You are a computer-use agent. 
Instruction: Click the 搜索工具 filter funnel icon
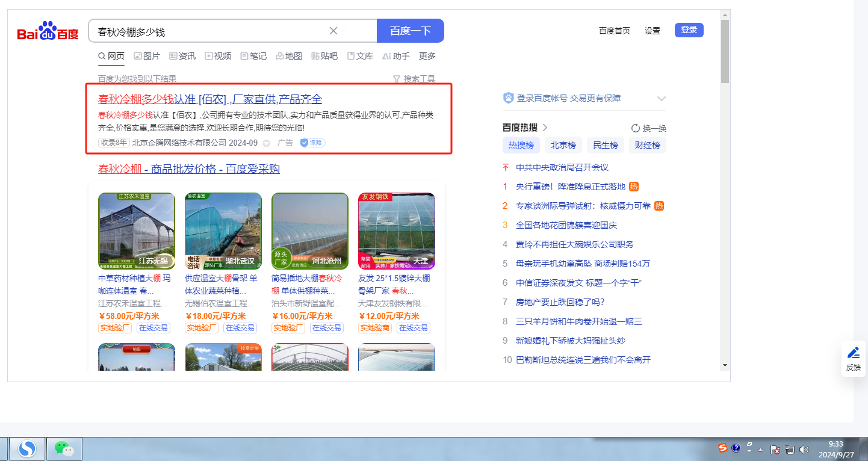(397, 79)
